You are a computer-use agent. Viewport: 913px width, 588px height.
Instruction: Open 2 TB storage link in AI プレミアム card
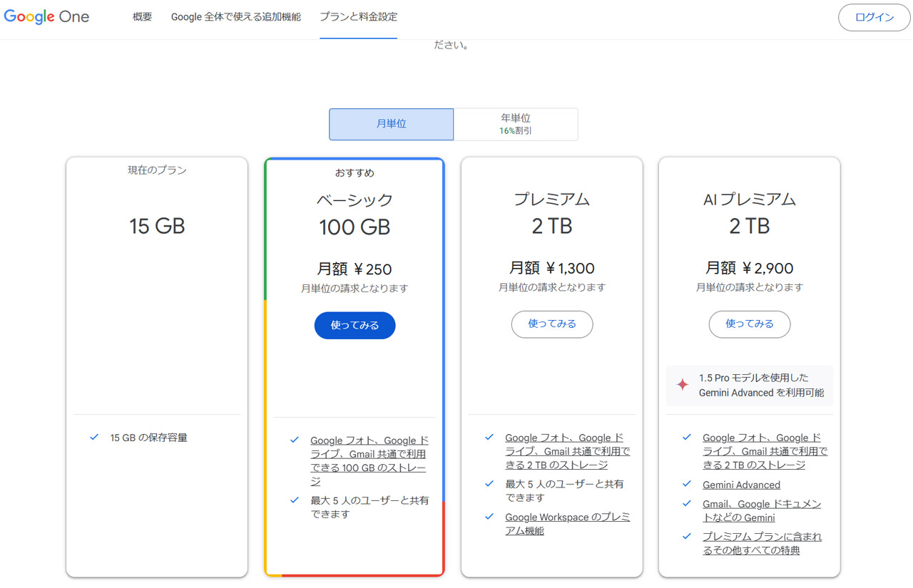coord(765,451)
